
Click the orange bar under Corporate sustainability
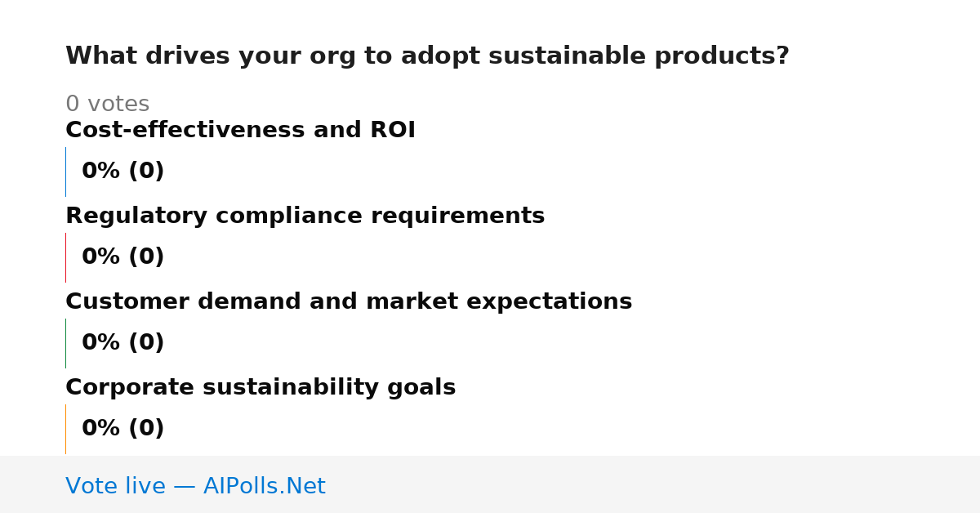pos(65,429)
